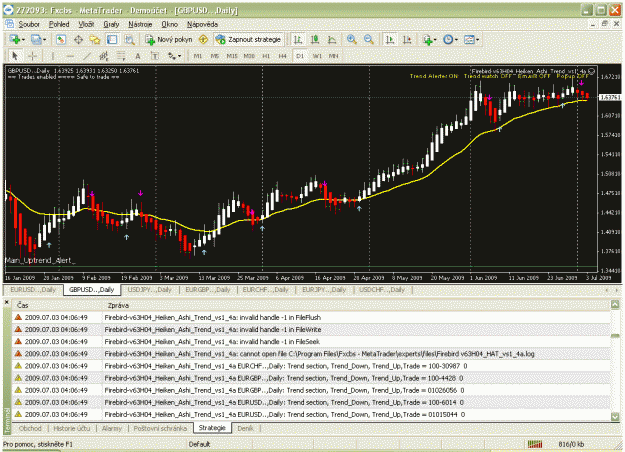Image resolution: width=625 pixels, height=452 pixels.
Task: Click the terminal log scrollbar down arrow
Action: tap(615, 416)
